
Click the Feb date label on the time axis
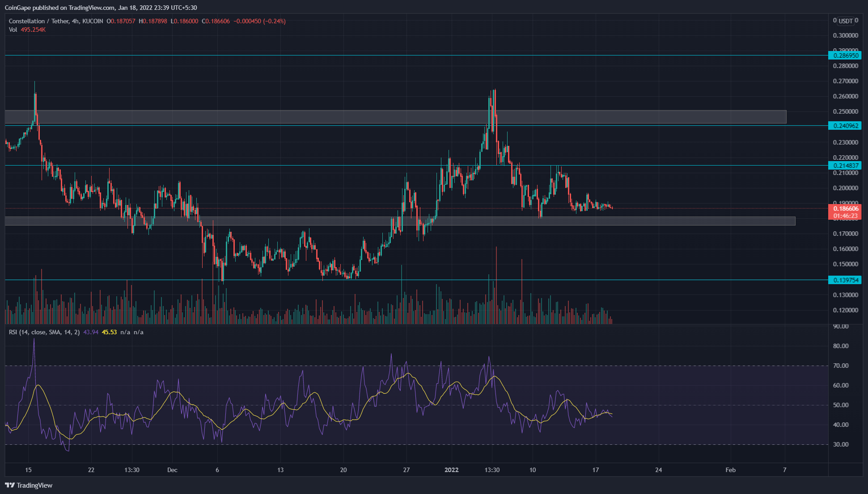coord(730,470)
